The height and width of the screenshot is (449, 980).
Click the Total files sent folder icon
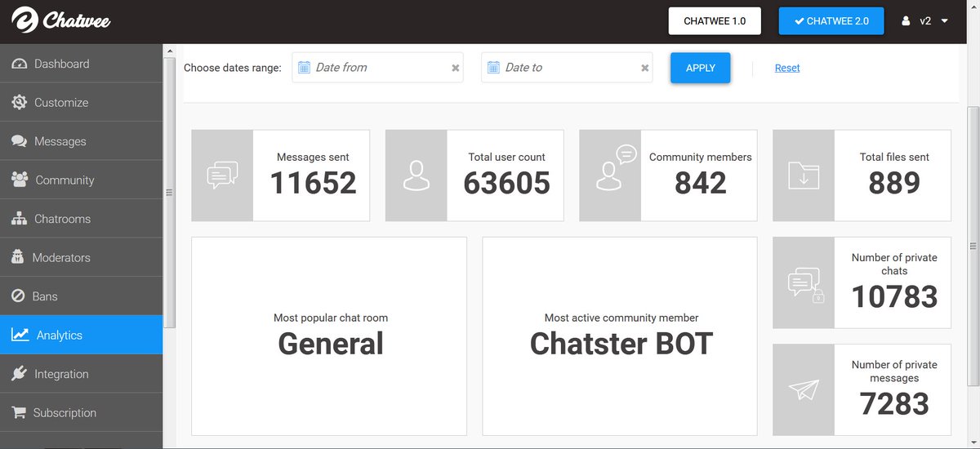(804, 176)
